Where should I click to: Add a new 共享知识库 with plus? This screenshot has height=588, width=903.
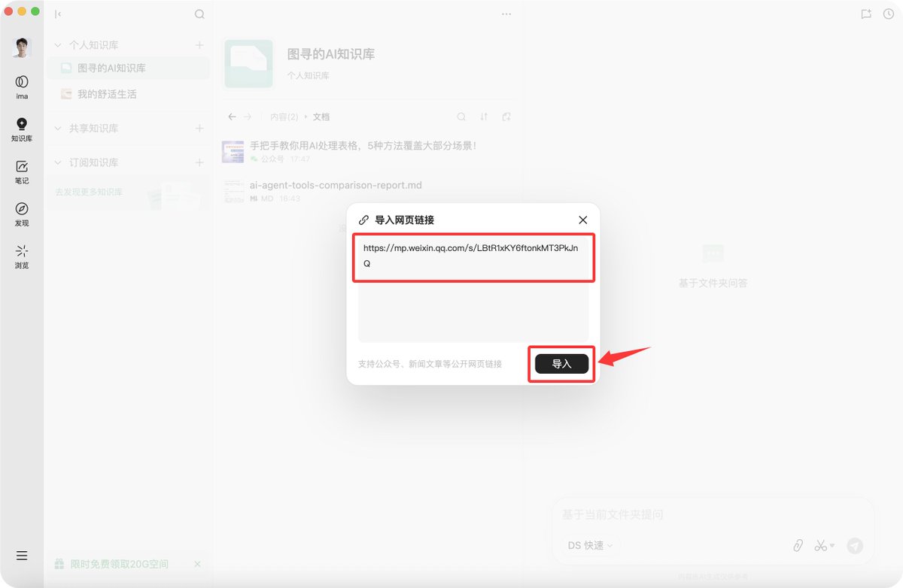click(199, 129)
